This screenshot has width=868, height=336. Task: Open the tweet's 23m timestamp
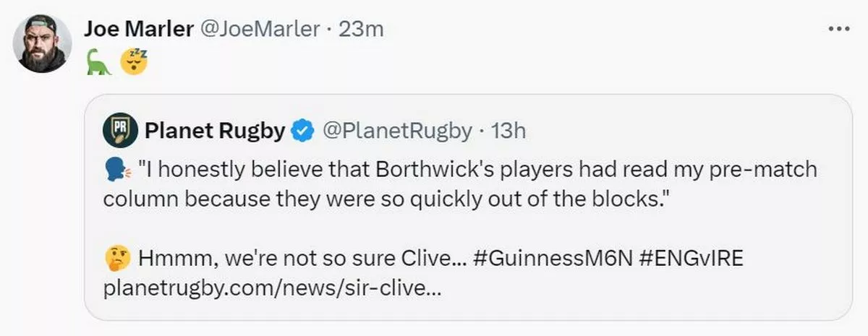[359, 28]
